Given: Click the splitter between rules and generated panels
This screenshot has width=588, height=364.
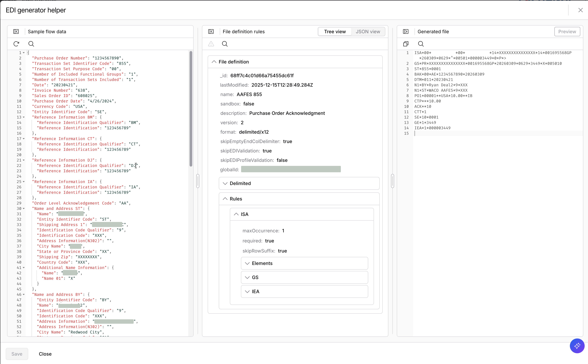Looking at the screenshot, I should (x=393, y=181).
